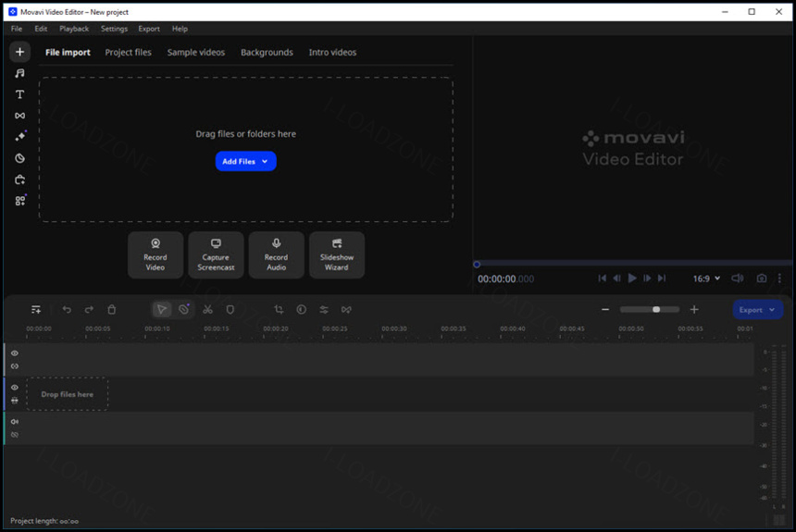This screenshot has width=796, height=532.
Task: Click the Color adjustments icon
Action: [x=302, y=309]
